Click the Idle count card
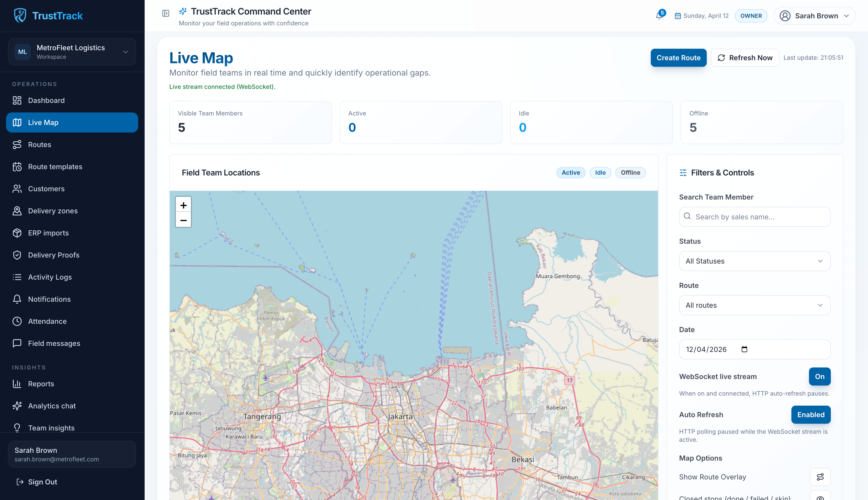 (x=591, y=122)
